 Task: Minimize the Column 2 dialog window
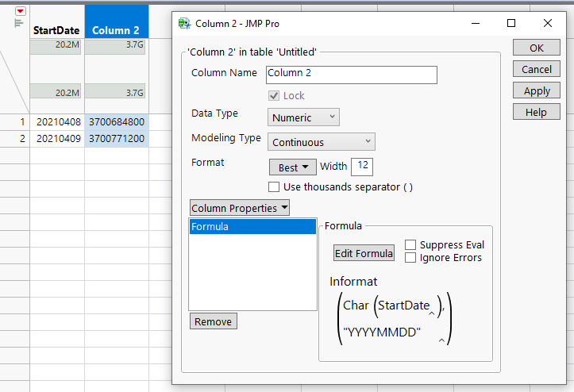pos(476,24)
